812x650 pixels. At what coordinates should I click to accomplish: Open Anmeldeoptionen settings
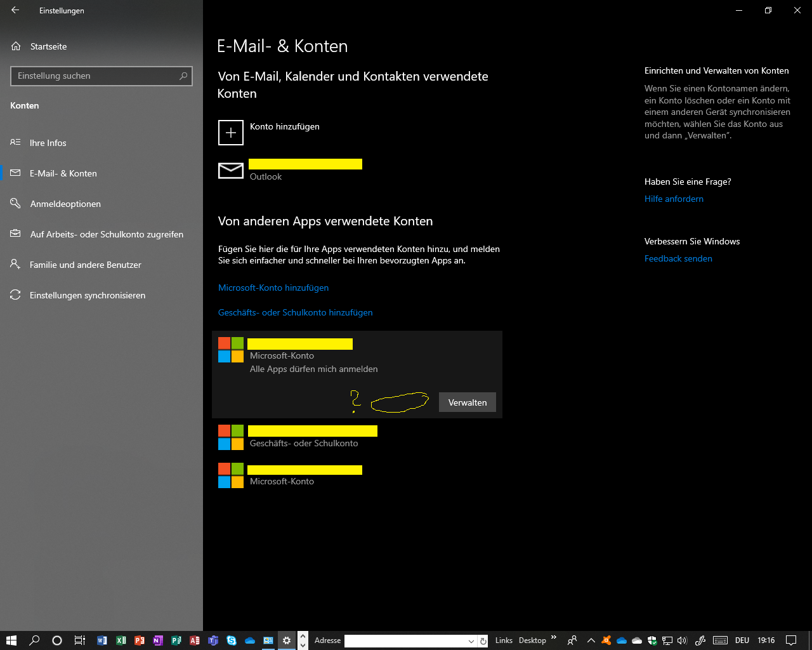point(65,204)
